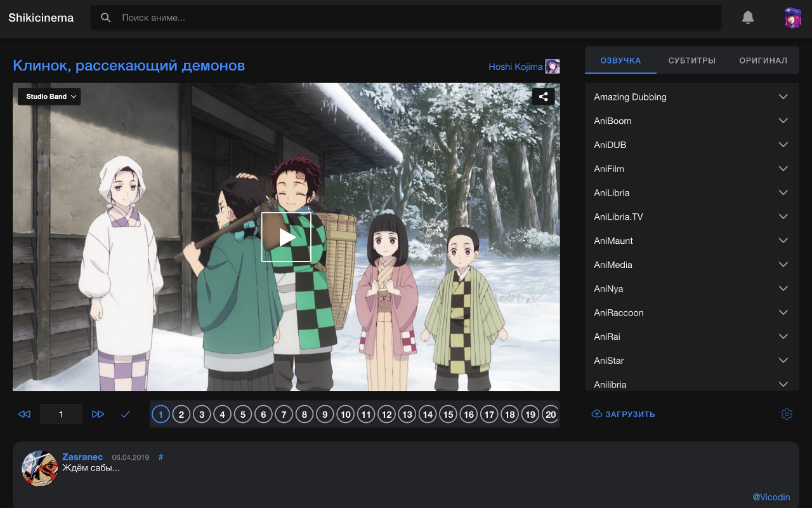Go to the next episode with the forward arrows
This screenshot has width=812, height=508.
[x=98, y=414]
